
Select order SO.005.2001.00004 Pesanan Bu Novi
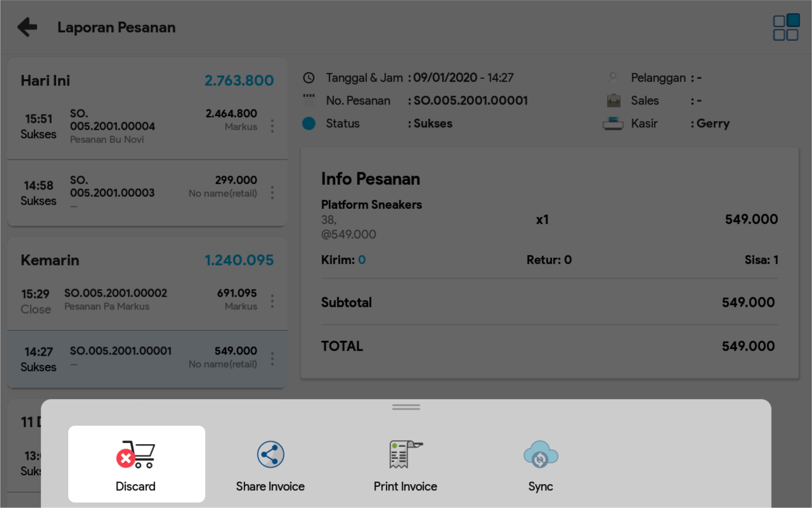134,126
